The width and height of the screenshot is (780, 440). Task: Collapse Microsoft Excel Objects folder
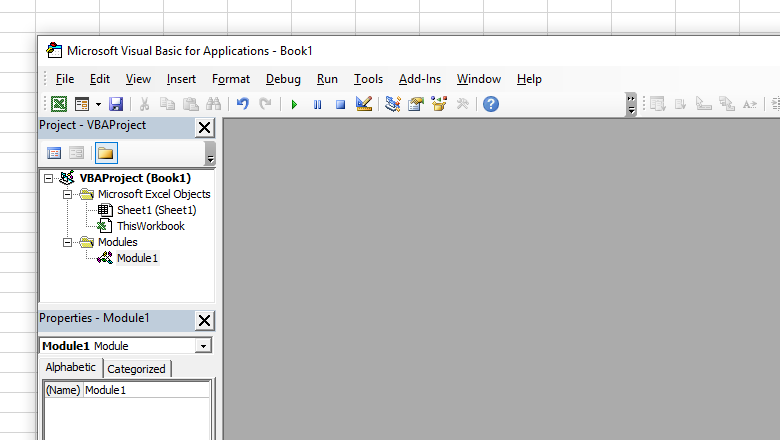(67, 194)
